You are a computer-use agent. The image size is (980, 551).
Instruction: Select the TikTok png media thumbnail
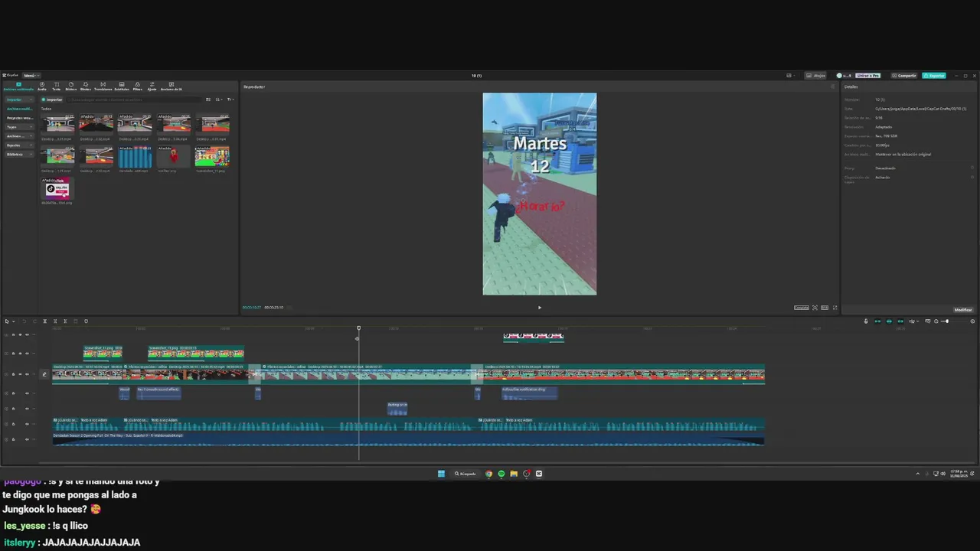[x=57, y=189]
